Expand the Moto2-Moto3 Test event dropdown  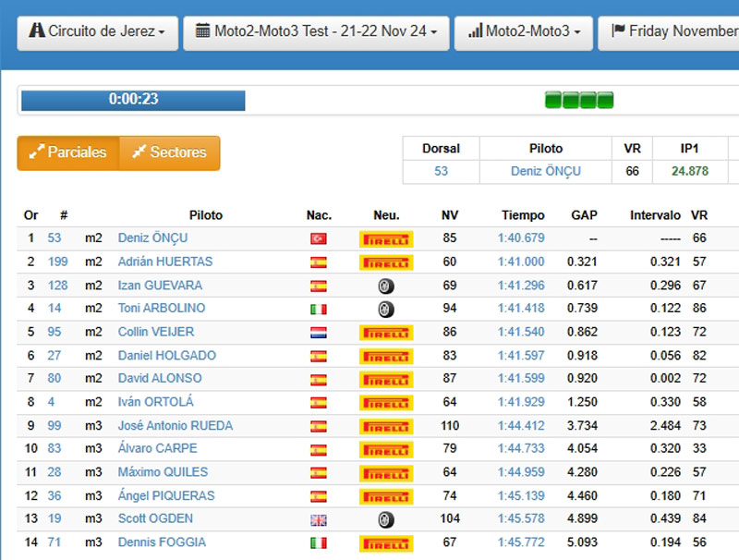(x=316, y=31)
